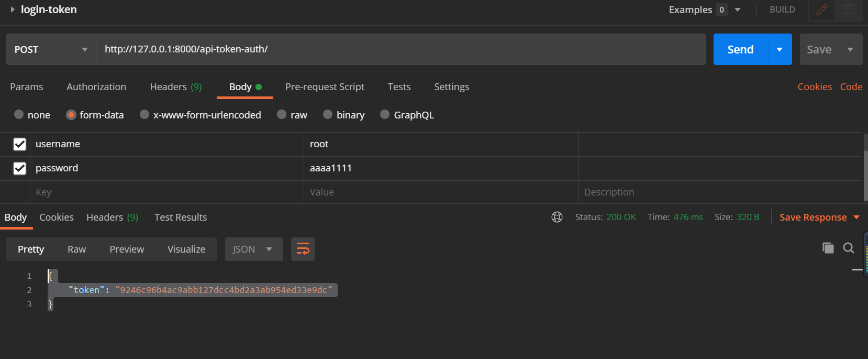Search the response with magnifier icon
The height and width of the screenshot is (359, 868).
pyautogui.click(x=849, y=248)
